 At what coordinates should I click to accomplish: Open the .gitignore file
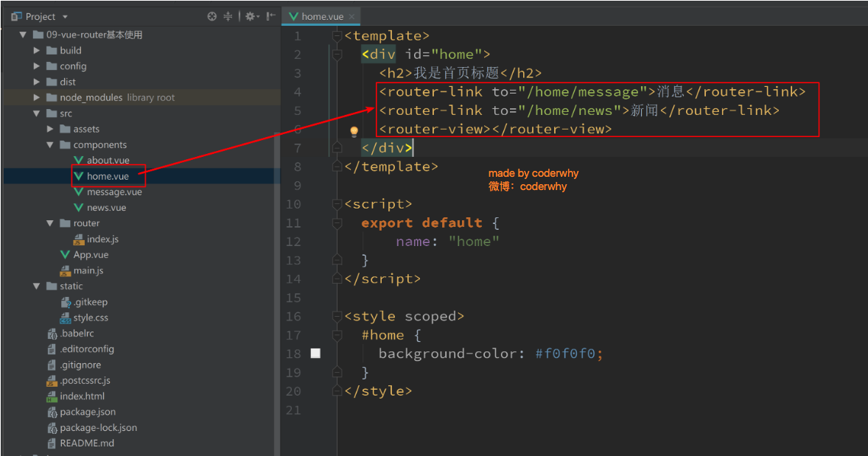pyautogui.click(x=80, y=365)
